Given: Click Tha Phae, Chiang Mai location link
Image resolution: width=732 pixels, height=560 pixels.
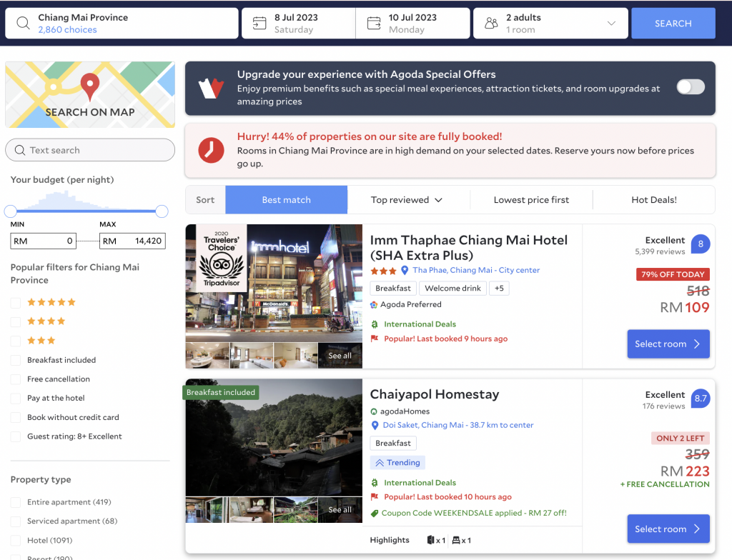Looking at the screenshot, I should [x=476, y=270].
